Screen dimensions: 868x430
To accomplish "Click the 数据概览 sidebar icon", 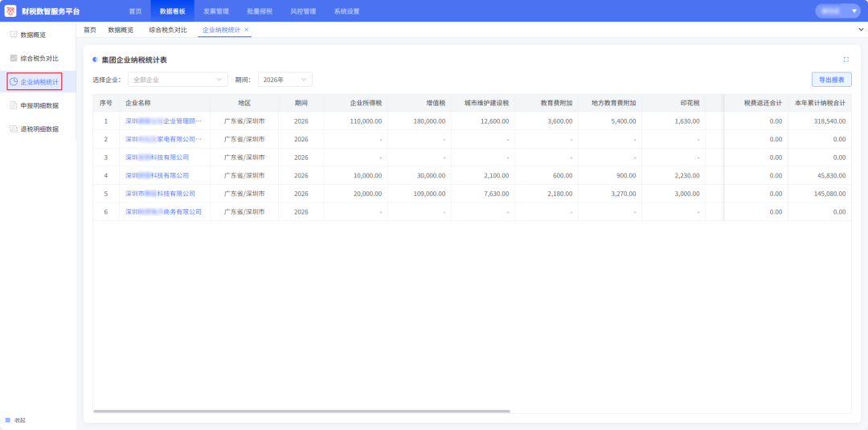I will [x=14, y=35].
